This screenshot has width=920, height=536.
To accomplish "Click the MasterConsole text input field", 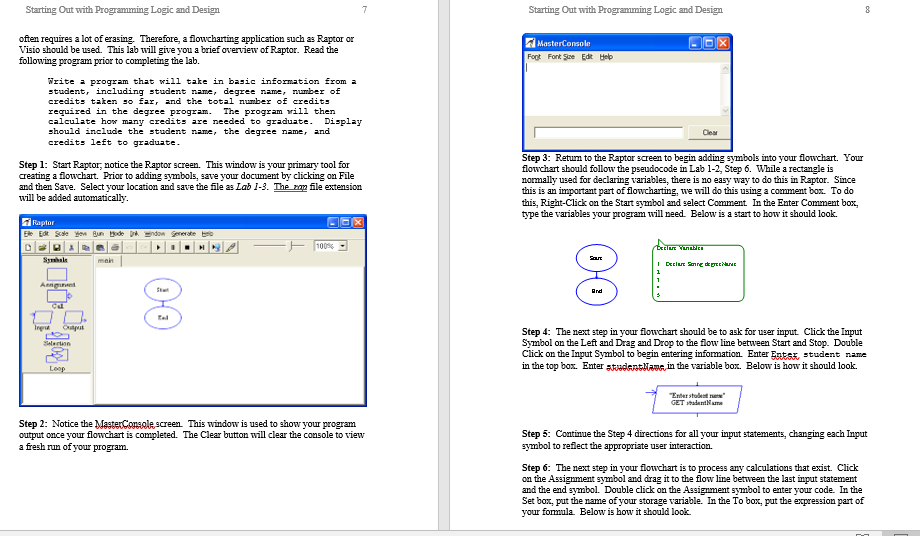I will pyautogui.click(x=608, y=133).
